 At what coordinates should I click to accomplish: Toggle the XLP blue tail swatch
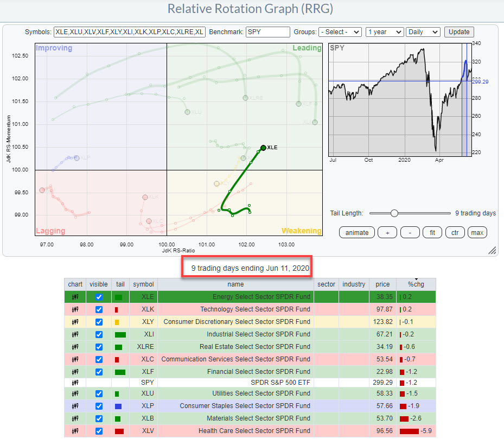pyautogui.click(x=118, y=406)
